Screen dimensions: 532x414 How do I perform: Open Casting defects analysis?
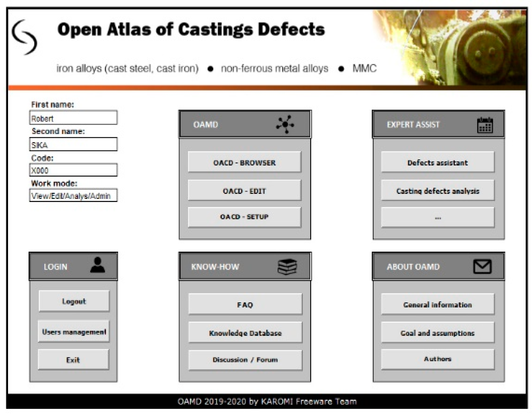tap(438, 191)
